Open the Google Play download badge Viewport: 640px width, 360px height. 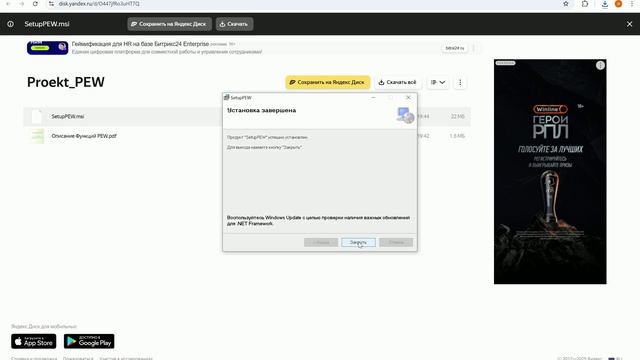(89, 341)
